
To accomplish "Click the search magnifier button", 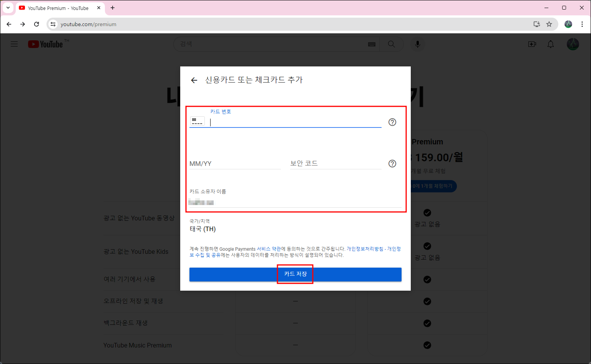I will pyautogui.click(x=391, y=44).
